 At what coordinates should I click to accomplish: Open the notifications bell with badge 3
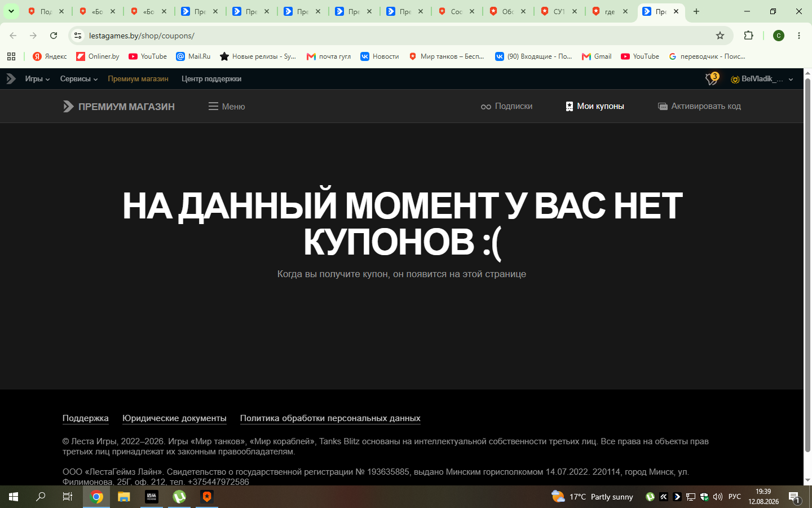(712, 79)
